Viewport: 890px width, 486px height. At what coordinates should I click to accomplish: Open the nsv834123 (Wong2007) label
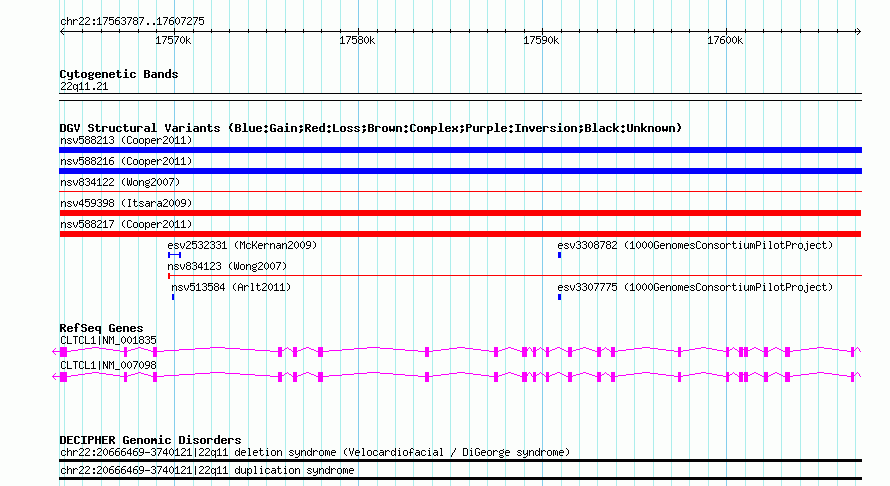pos(227,266)
